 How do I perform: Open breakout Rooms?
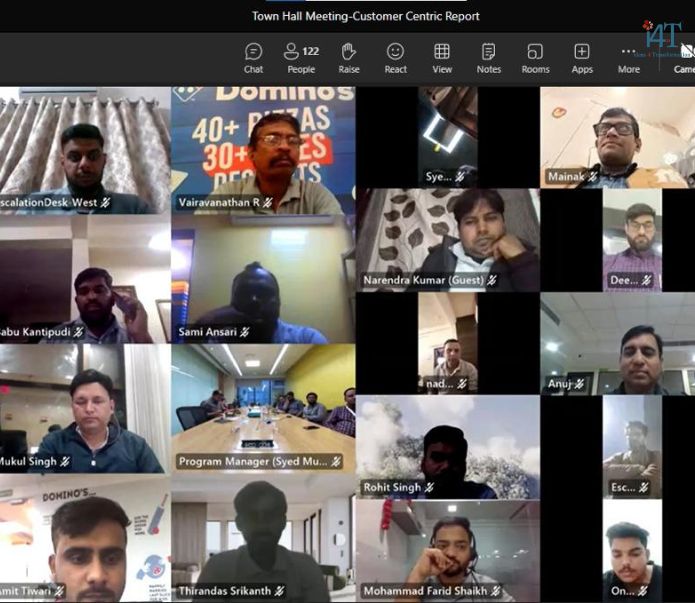[535, 58]
